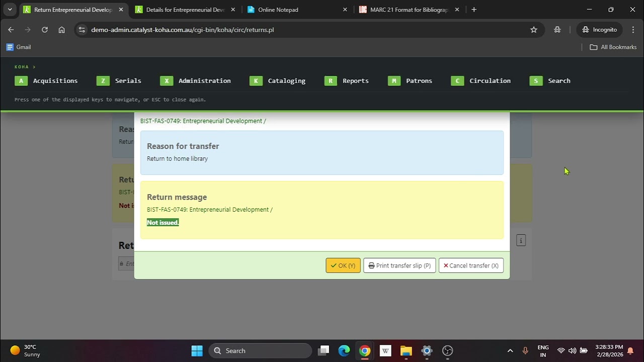Open the Chrome three-dot menu
Image resolution: width=644 pixels, height=362 pixels.
[x=633, y=30]
